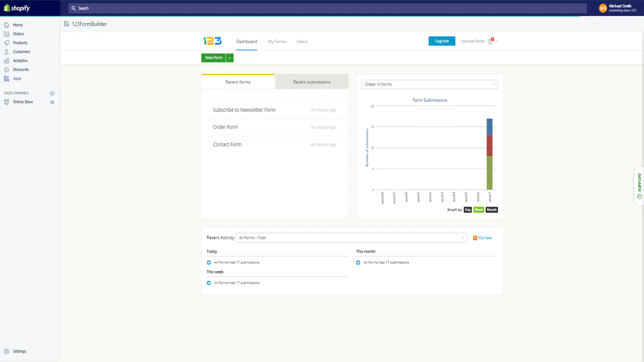Open the Oldest 10 Forms dropdown
This screenshot has width=644, height=362.
point(429,84)
